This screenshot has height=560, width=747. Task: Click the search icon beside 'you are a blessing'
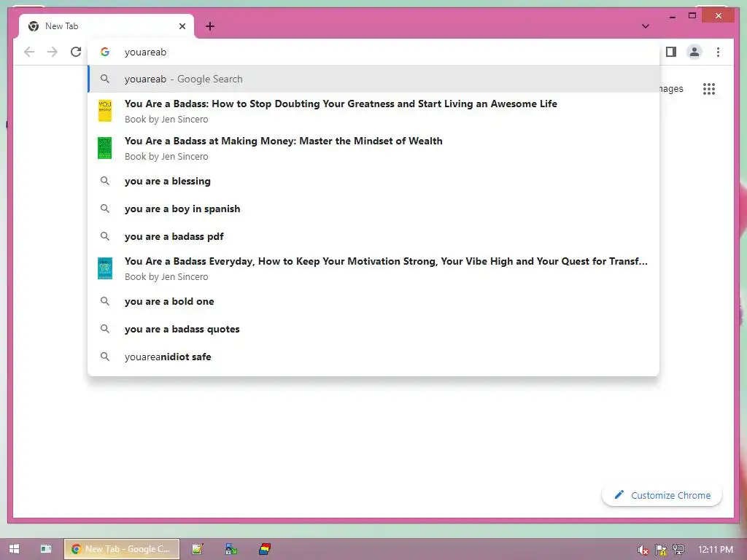point(105,181)
